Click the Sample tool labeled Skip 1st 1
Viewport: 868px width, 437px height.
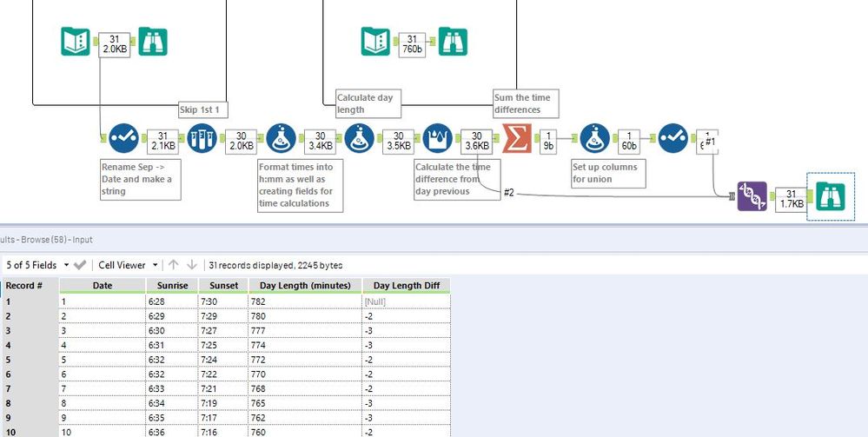click(x=202, y=138)
